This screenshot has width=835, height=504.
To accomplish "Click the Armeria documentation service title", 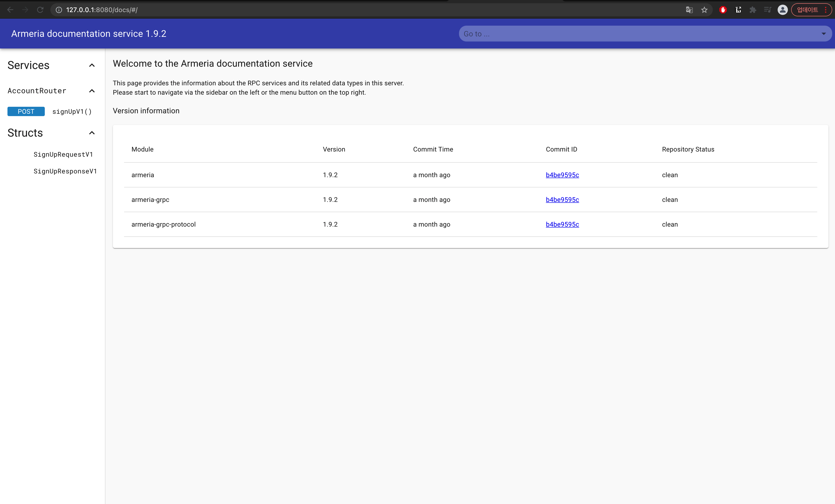I will tap(89, 34).
